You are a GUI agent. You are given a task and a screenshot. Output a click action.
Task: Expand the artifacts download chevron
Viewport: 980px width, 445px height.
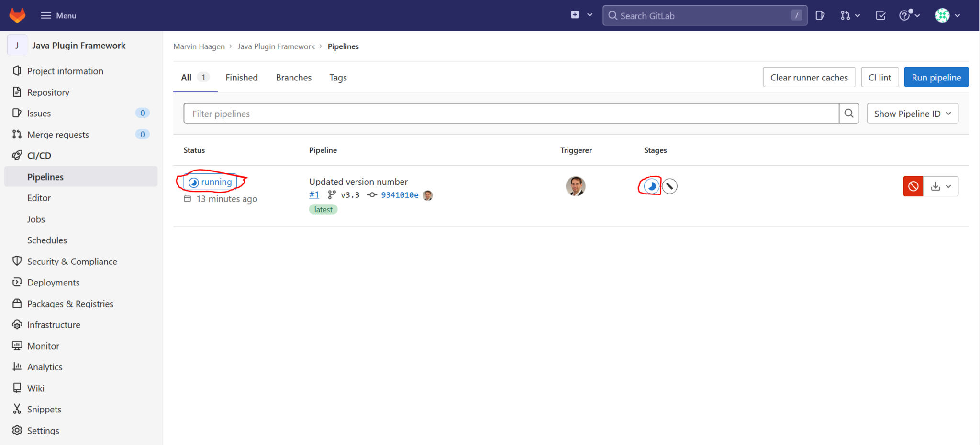[x=949, y=186]
